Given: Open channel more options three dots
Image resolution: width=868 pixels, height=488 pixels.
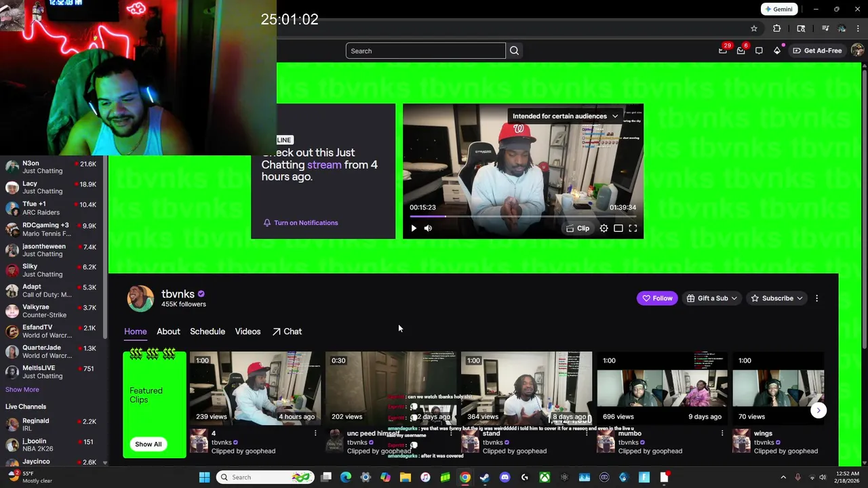Looking at the screenshot, I should point(816,298).
